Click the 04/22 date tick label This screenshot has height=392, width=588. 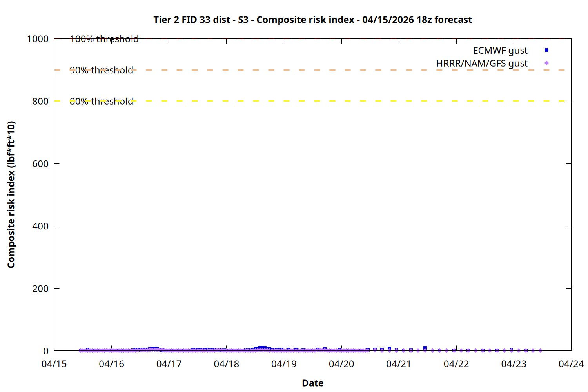[456, 364]
